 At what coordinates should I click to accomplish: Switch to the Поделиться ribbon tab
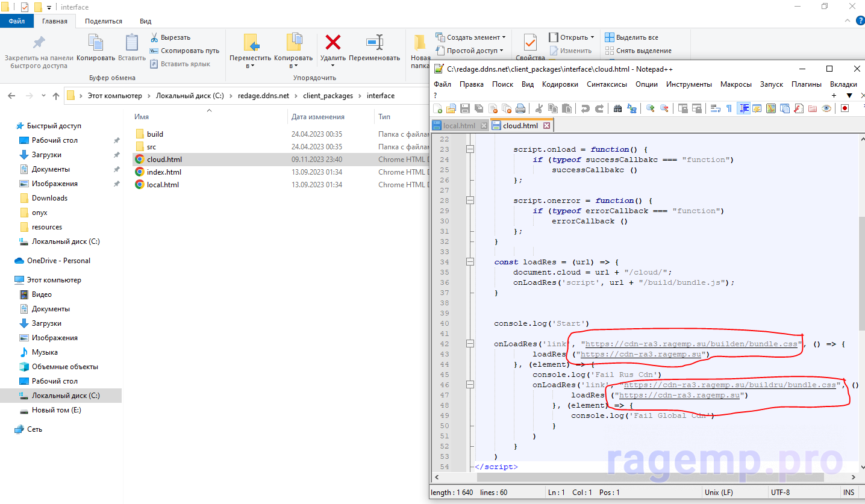pos(104,21)
